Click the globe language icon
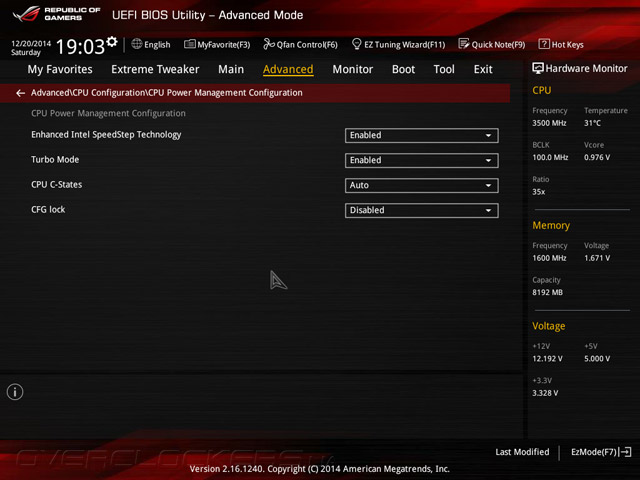640x480 pixels. pyautogui.click(x=137, y=44)
